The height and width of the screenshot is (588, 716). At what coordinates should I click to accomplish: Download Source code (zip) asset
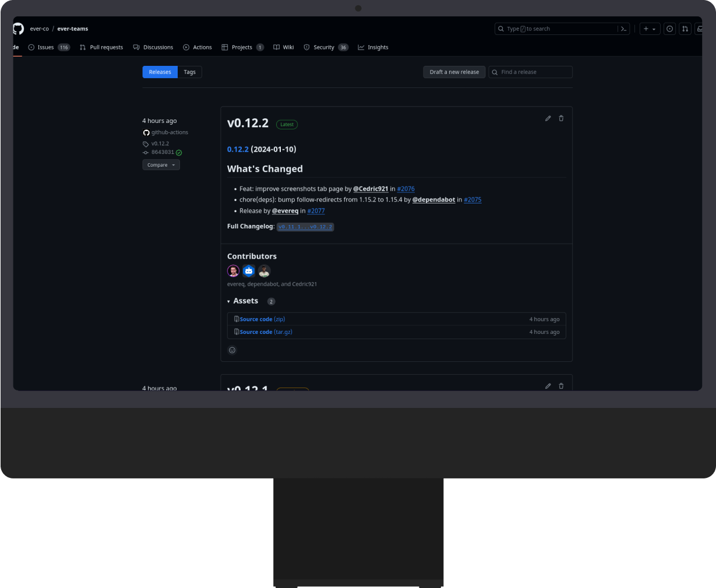262,319
